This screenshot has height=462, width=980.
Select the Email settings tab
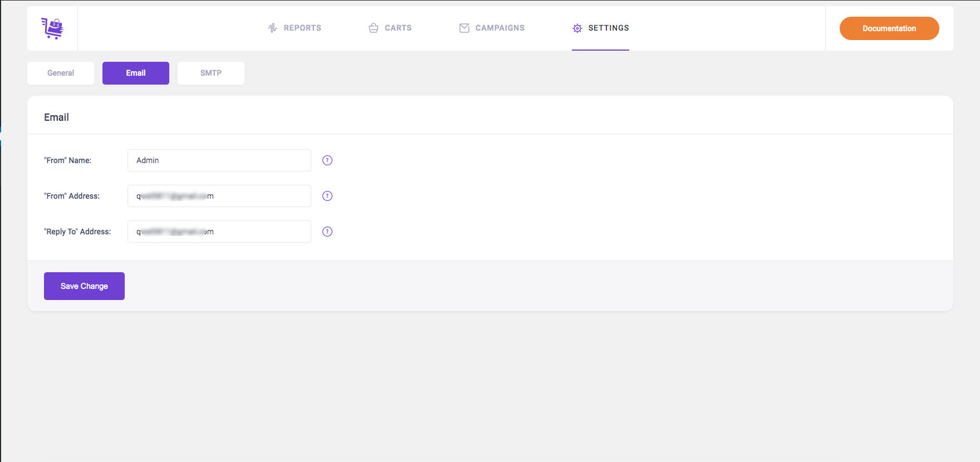click(x=136, y=73)
